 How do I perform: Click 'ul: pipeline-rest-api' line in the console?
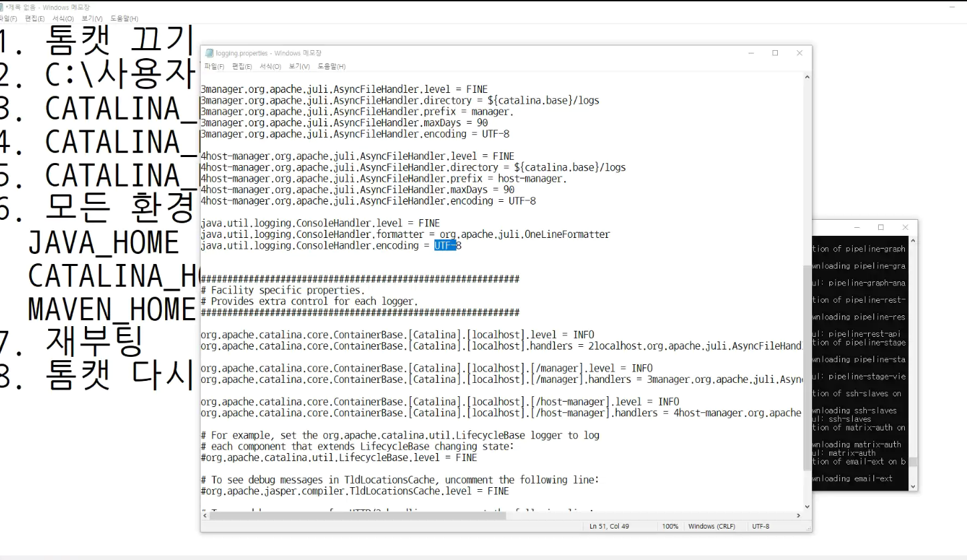pos(857,334)
